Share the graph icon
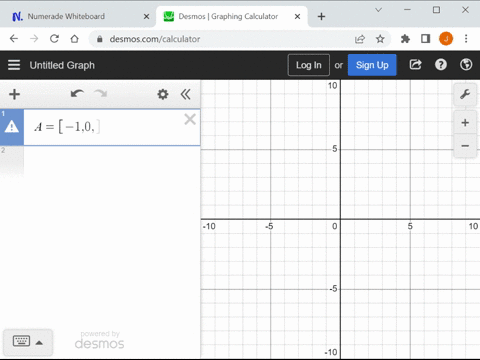This screenshot has width=480, height=360. point(415,65)
